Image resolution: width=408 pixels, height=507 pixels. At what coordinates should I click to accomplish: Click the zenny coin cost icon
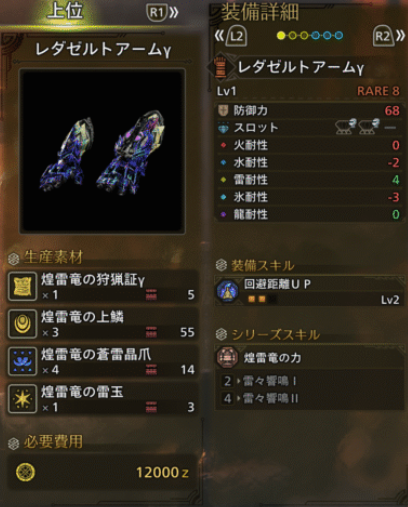click(x=25, y=472)
